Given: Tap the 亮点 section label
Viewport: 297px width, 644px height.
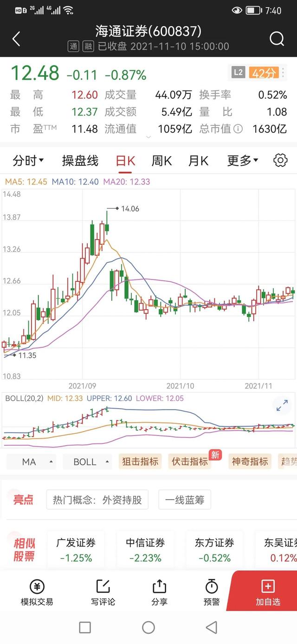Looking at the screenshot, I should [23, 500].
